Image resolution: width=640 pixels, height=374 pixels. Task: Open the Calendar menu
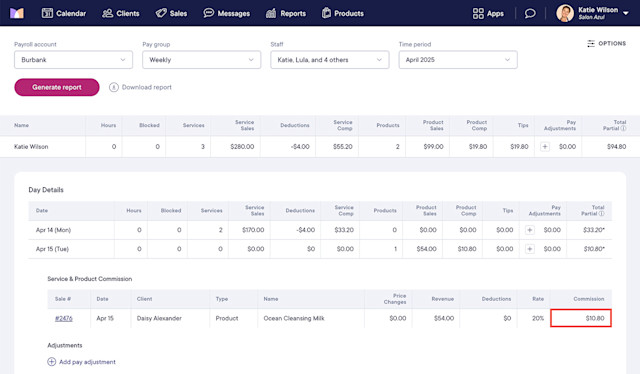point(64,13)
